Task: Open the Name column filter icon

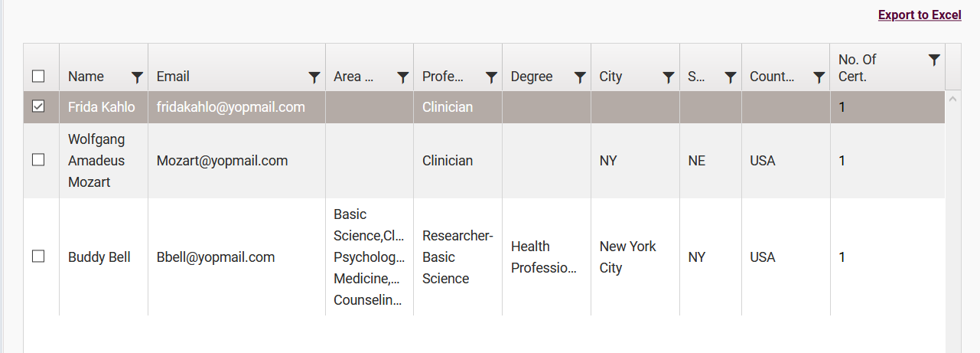Action: (137, 77)
